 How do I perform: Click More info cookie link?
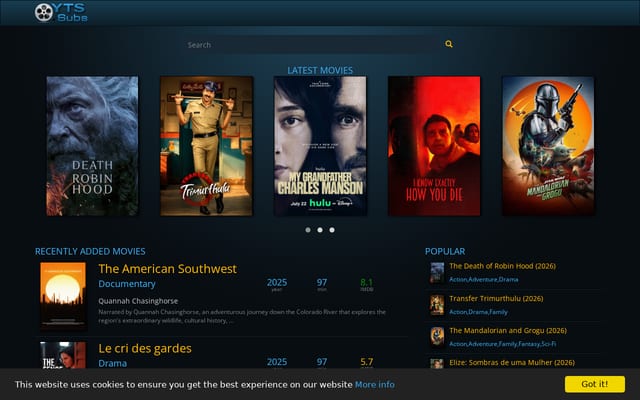375,384
